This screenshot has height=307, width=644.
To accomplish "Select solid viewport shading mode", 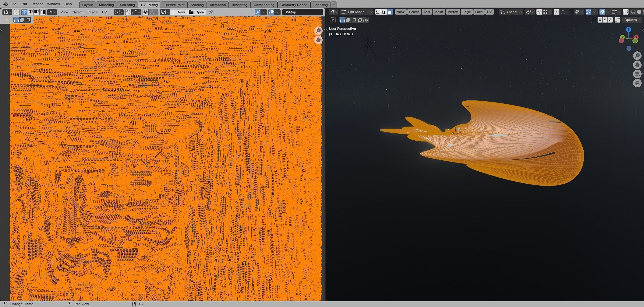I will [639, 12].
